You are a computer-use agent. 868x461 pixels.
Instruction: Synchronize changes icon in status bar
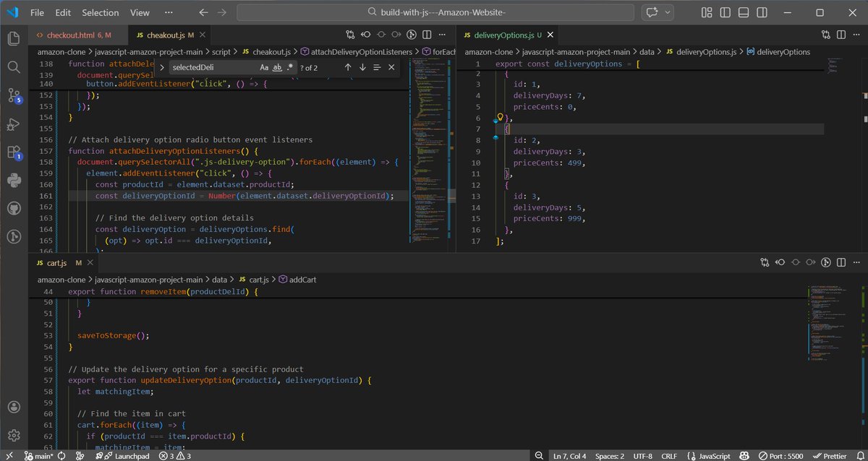pos(61,456)
